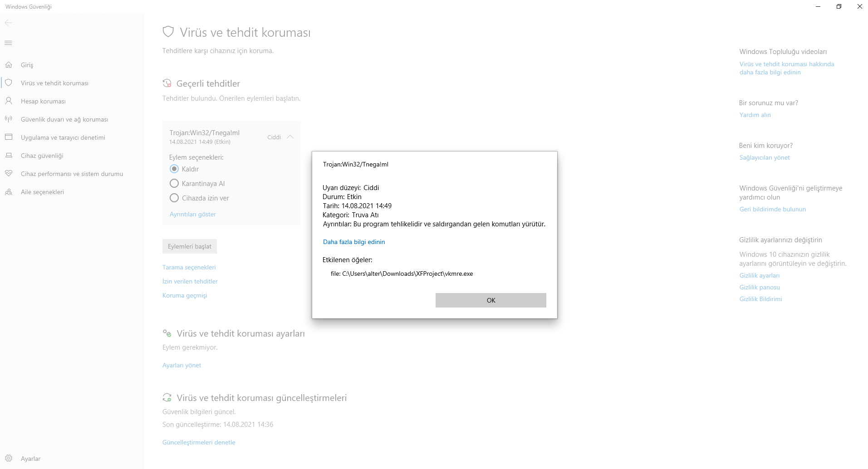This screenshot has width=868, height=469.
Task: Open Uygulama ve tarayıcı denetimi
Action: coord(63,137)
